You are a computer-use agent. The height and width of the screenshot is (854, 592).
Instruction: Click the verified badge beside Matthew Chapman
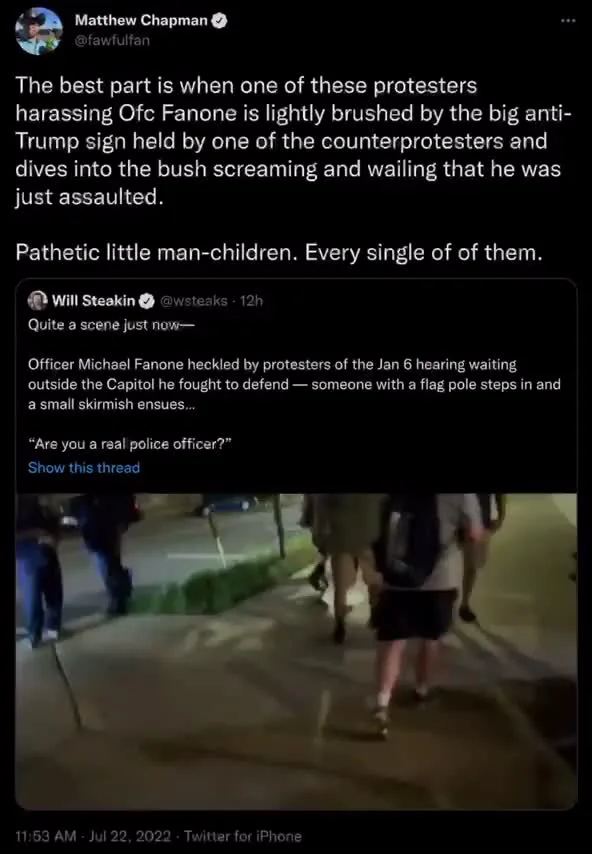point(219,21)
